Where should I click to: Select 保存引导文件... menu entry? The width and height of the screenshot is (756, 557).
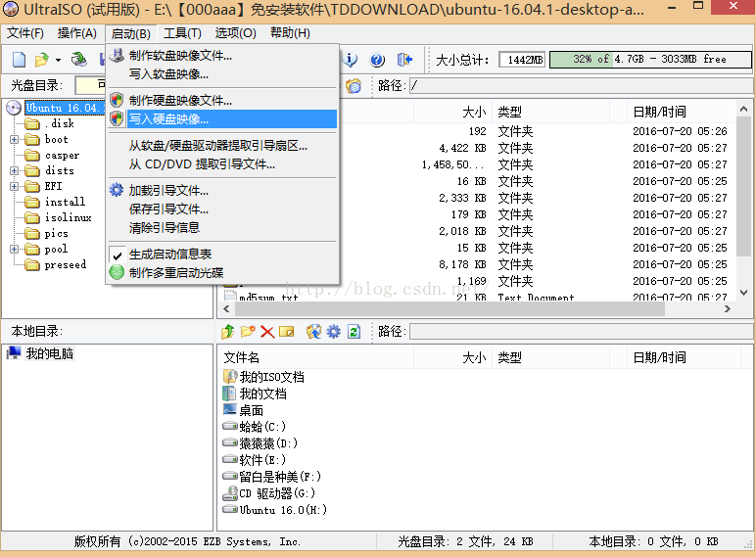tap(222, 209)
